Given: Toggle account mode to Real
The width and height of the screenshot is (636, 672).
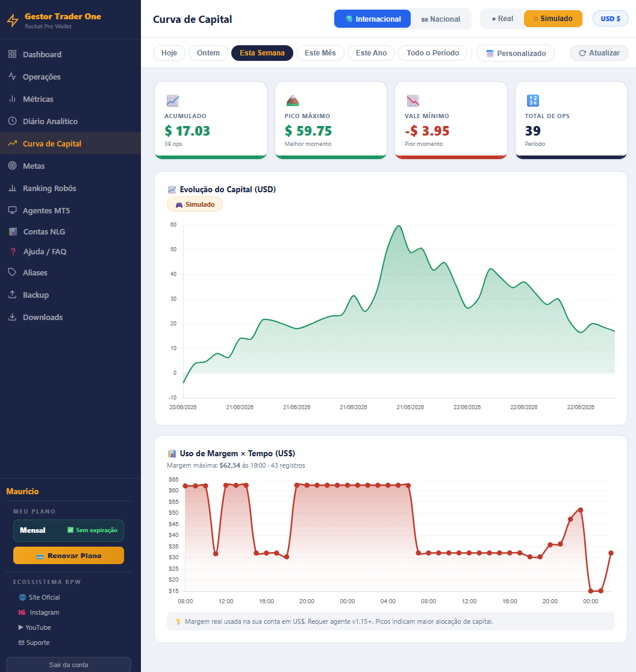Looking at the screenshot, I should (502, 19).
